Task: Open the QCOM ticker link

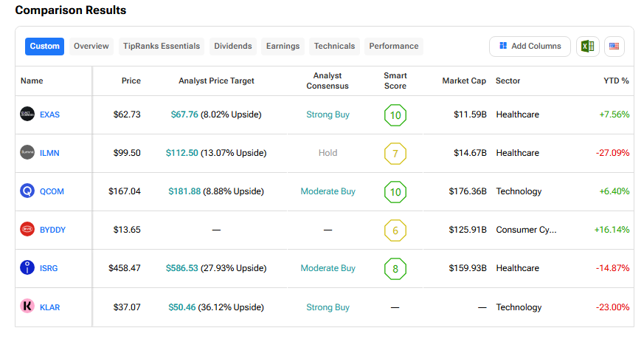Action: [x=52, y=191]
